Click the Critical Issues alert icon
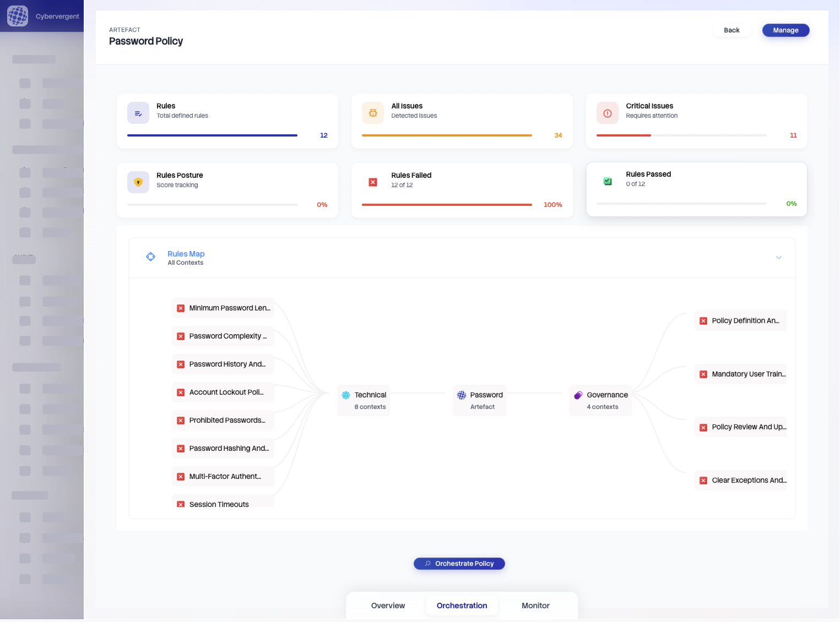This screenshot has height=622, width=840. click(607, 113)
